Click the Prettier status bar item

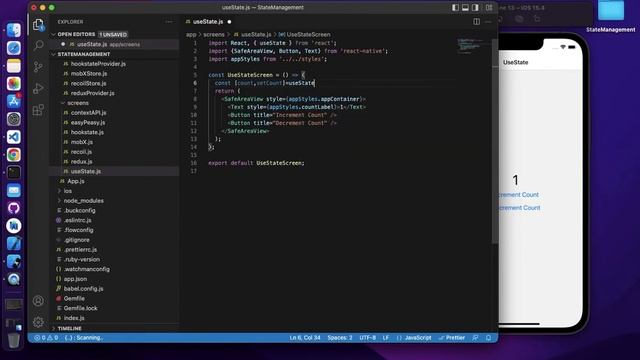452,338
